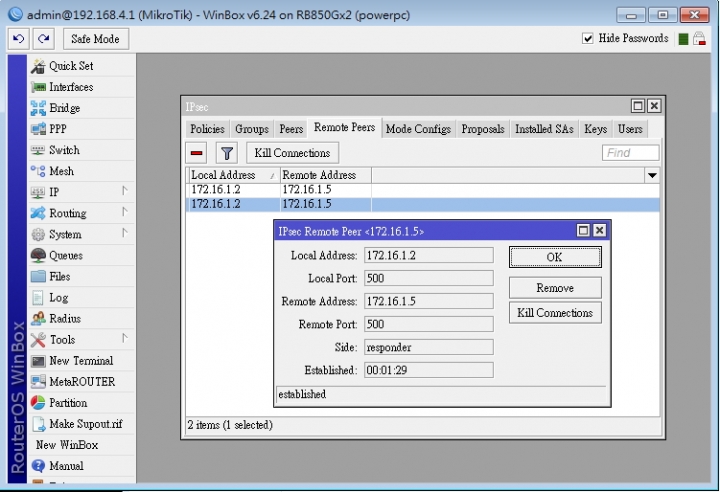Open the column selector dropdown arrow
720x492 pixels.
[x=652, y=175]
